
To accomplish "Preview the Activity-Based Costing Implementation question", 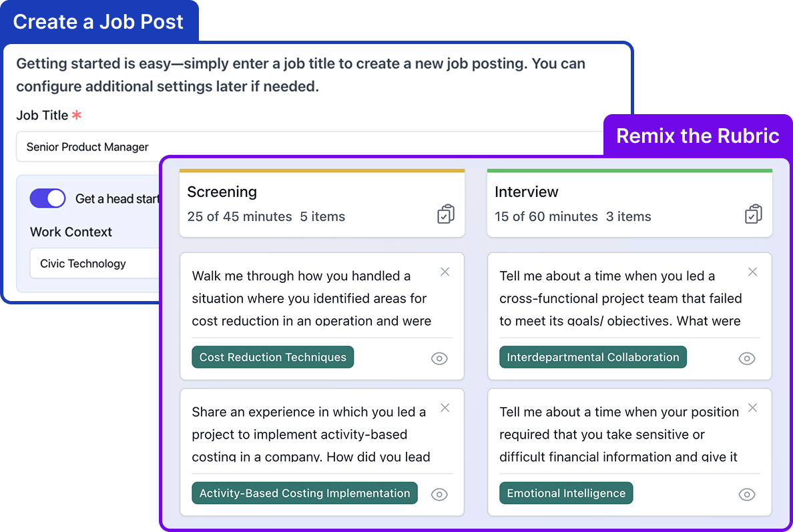I will click(x=439, y=495).
